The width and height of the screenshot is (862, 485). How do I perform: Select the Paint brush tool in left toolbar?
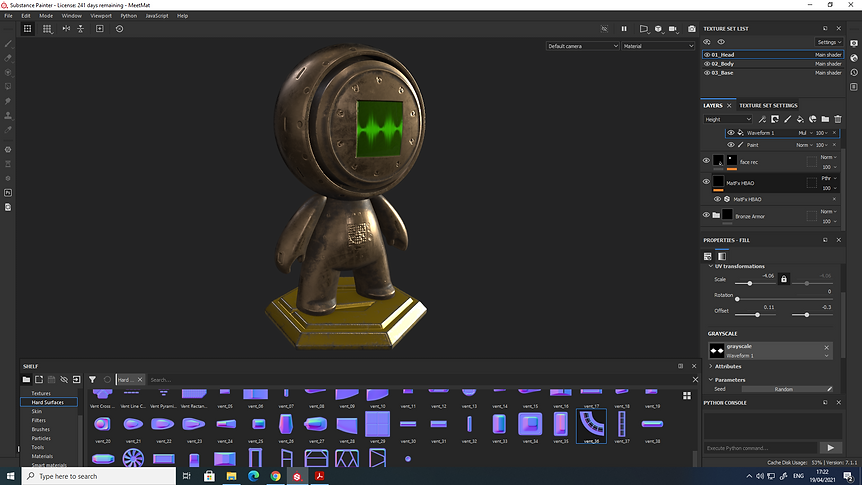point(8,43)
